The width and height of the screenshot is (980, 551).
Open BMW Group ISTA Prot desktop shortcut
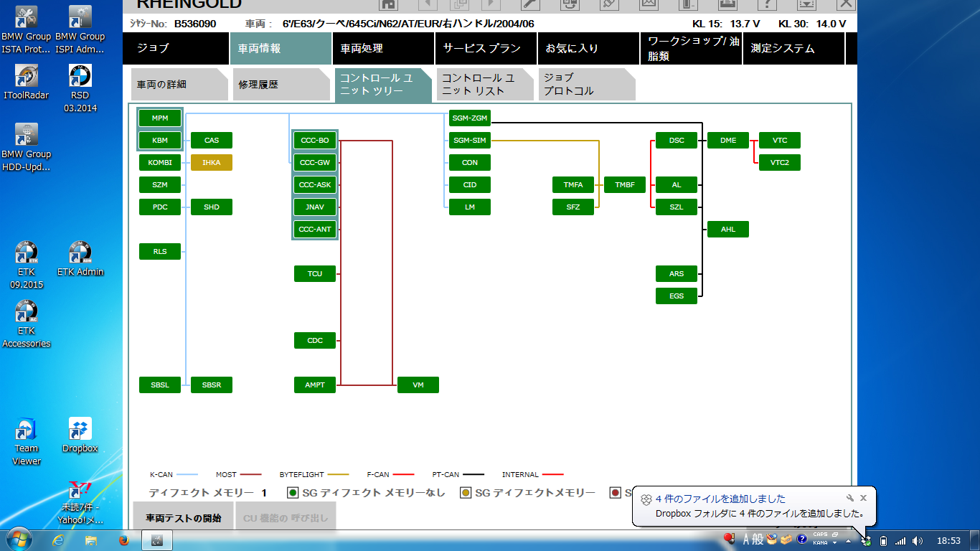tap(27, 30)
